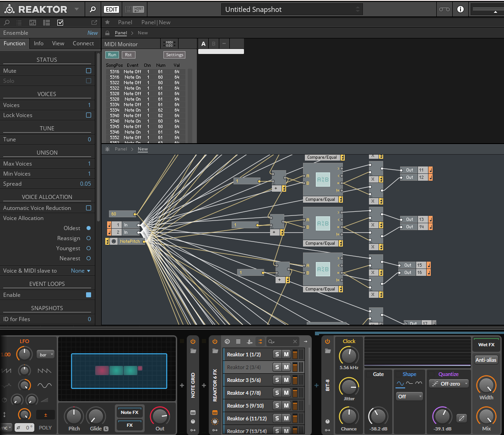Open the Quantize Off-zero dropdown
Viewport: 504px width, 435px height.
coord(449,384)
